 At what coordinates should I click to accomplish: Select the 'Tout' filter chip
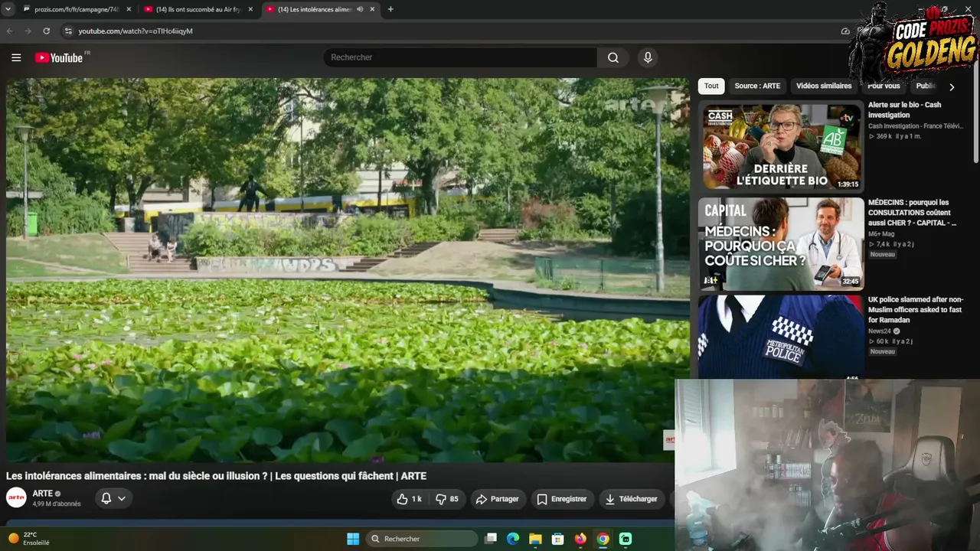point(711,86)
